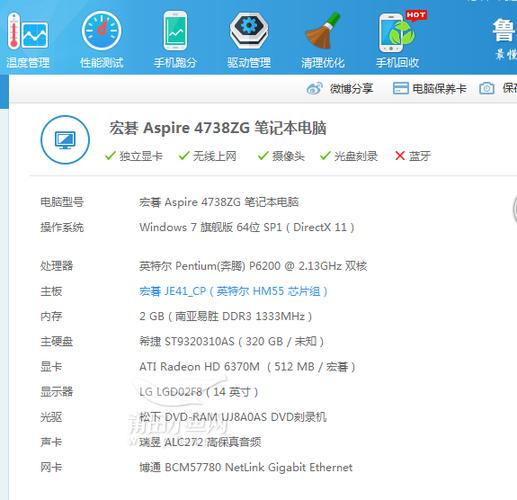
Task: Click the 清理优化 label
Action: point(323,63)
